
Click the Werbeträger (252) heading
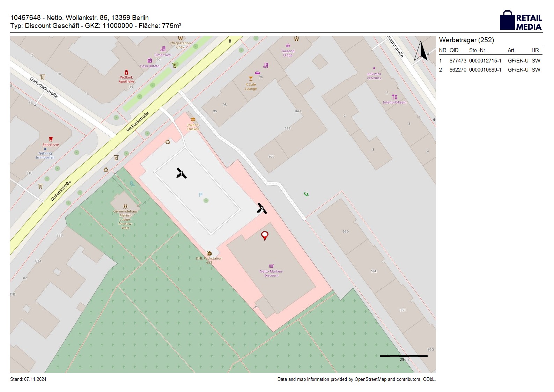(x=466, y=40)
